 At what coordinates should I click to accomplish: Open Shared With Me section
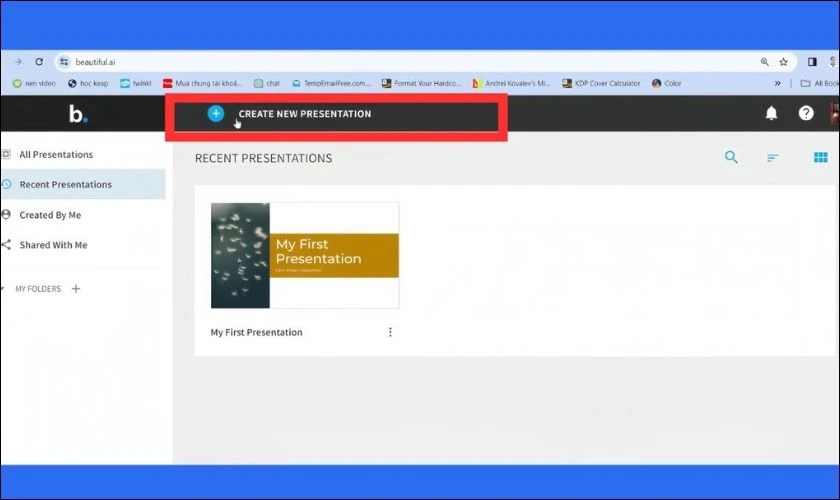(83, 245)
